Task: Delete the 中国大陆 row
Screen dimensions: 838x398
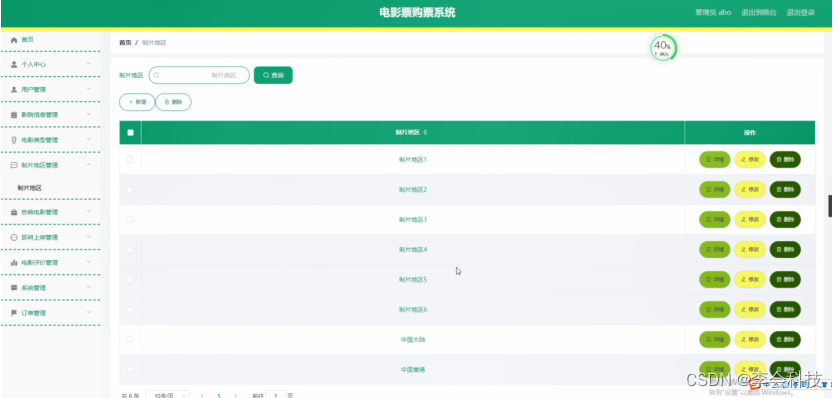Action: pyautogui.click(x=785, y=339)
